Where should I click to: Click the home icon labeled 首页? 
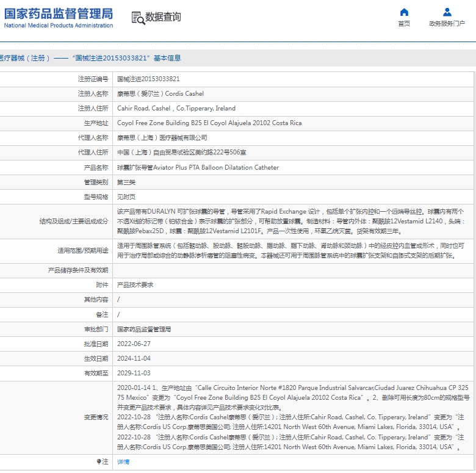coord(404,12)
